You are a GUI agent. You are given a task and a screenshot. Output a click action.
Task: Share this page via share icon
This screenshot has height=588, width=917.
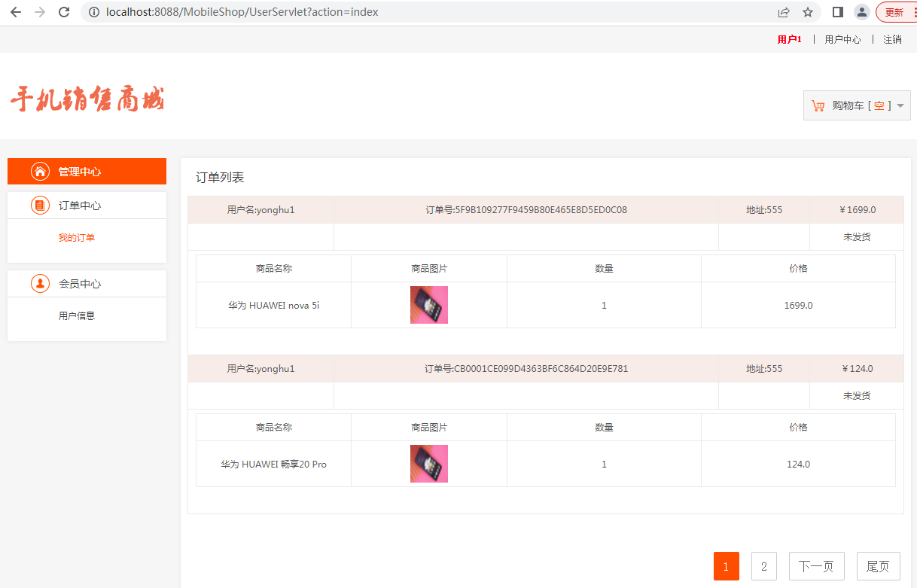[x=784, y=12]
